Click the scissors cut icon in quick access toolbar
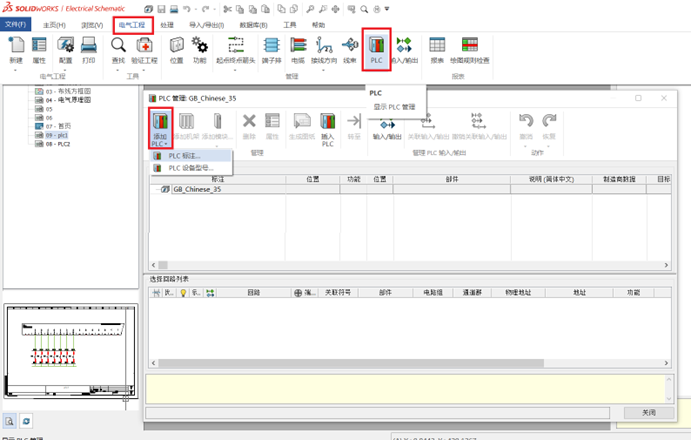This screenshot has width=691, height=440. (227, 9)
